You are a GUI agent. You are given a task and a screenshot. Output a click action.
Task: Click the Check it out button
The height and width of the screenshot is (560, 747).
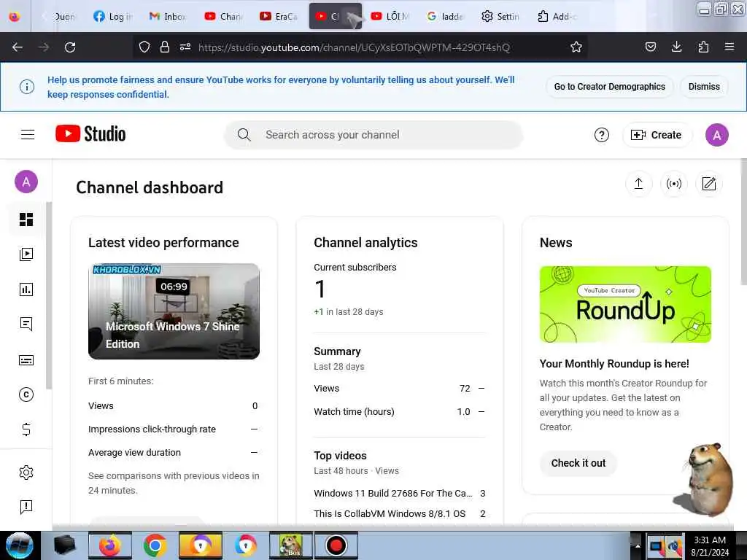[578, 463]
